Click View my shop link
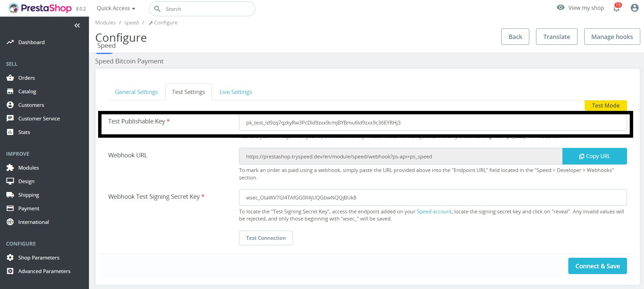This screenshot has width=644, height=289. click(586, 8)
